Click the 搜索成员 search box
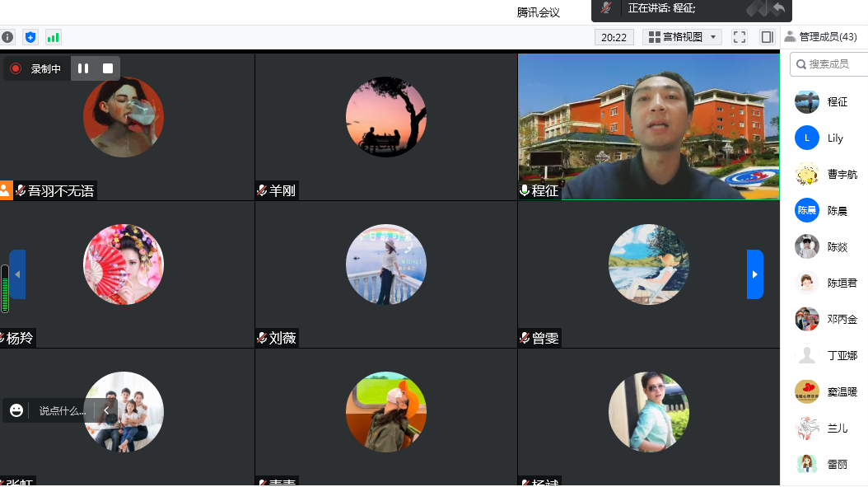 [x=832, y=63]
